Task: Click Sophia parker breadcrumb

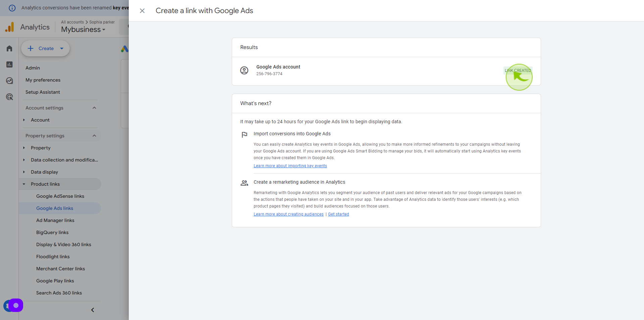Action: [x=102, y=22]
